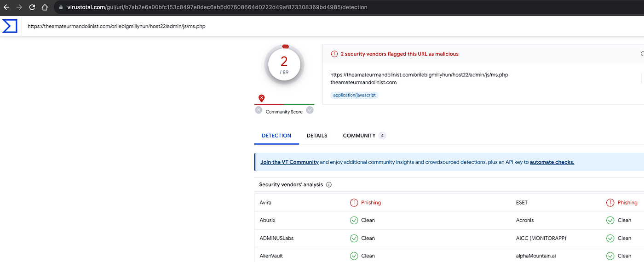
Task: Click Abusix clean check icon
Action: coord(354,220)
